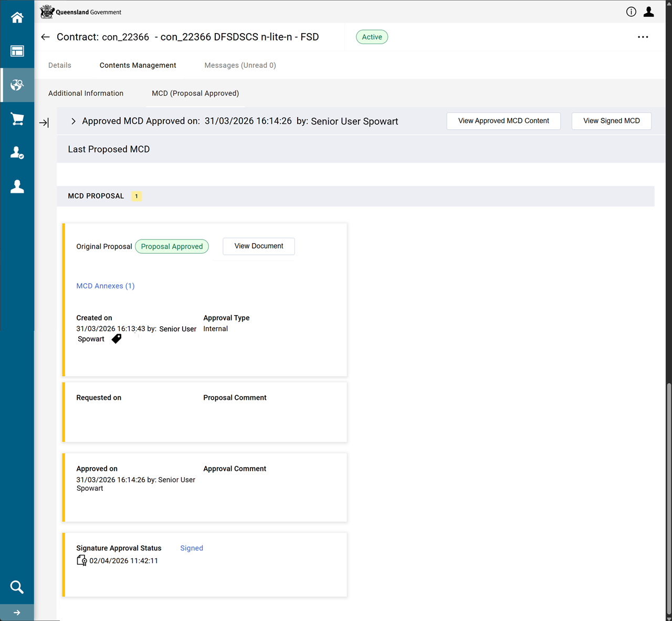Click the search magnifier icon in sidebar
Screen dimensions: 672x621
[17, 587]
